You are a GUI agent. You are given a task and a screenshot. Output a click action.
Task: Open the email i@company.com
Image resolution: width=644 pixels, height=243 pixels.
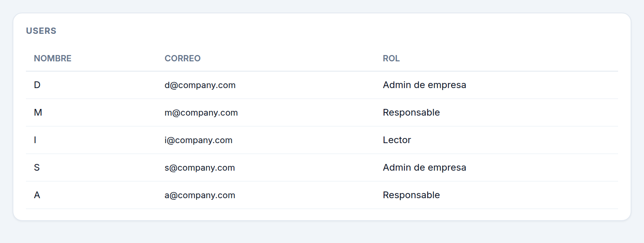(x=198, y=140)
